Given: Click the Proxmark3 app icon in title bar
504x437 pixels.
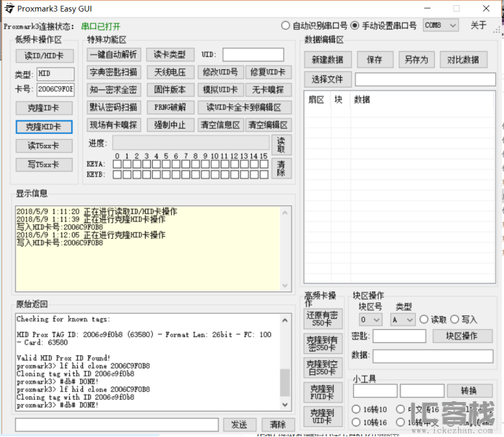Looking at the screenshot, I should click(x=9, y=8).
